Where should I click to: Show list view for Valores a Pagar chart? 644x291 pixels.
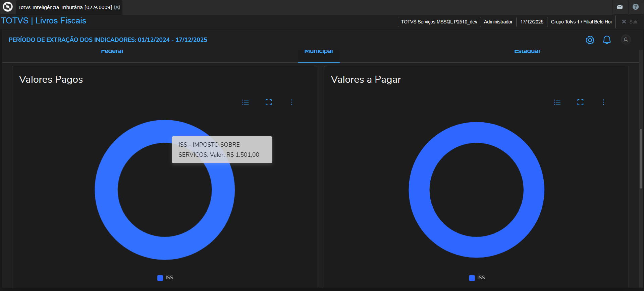(x=557, y=102)
